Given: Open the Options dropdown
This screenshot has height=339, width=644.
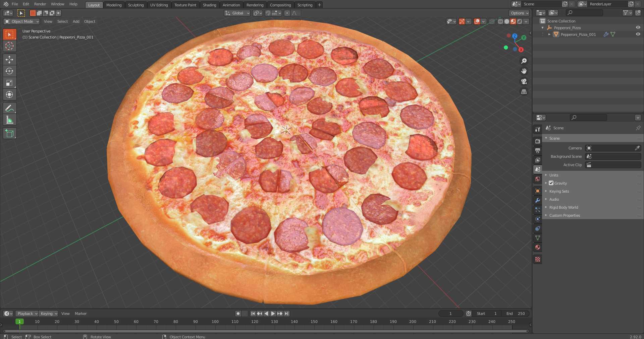Looking at the screenshot, I should [519, 13].
